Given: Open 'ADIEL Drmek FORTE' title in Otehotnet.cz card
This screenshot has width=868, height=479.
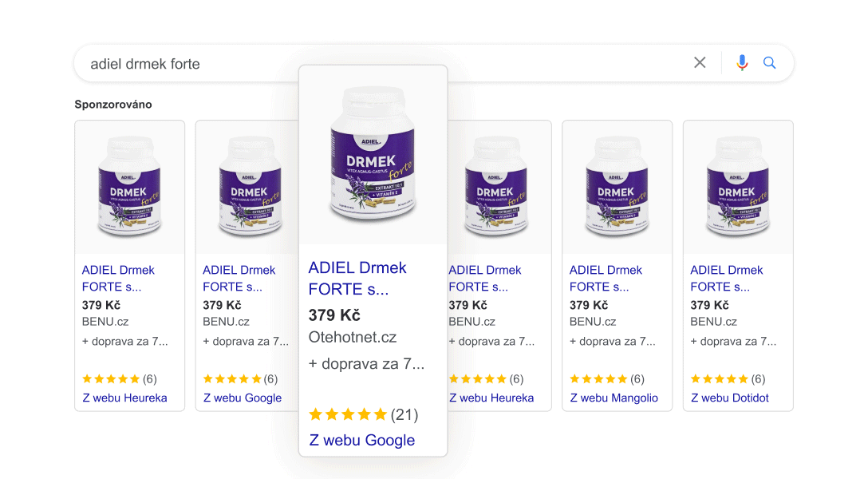Looking at the screenshot, I should click(x=357, y=278).
